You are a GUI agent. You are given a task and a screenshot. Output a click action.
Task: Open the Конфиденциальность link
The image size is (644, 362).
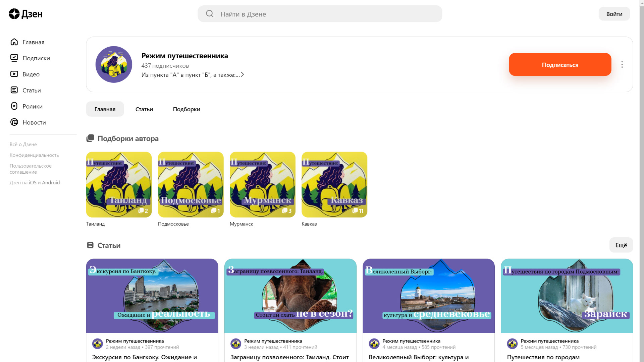(34, 155)
